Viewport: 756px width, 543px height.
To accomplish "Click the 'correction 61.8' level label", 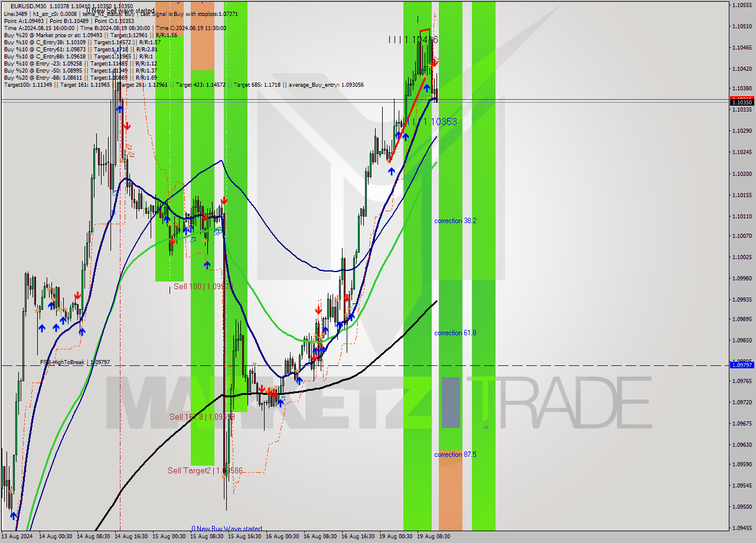I will [x=455, y=333].
